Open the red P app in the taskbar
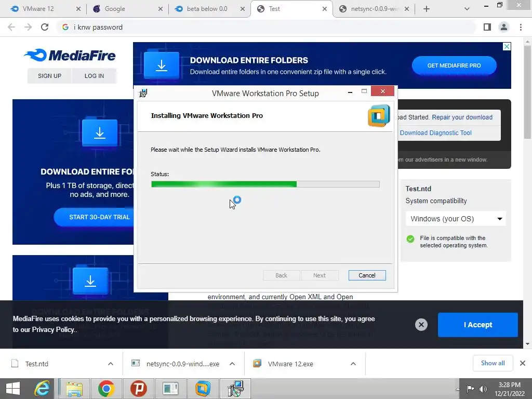Screen dimensions: 532x399 [x=138, y=389]
